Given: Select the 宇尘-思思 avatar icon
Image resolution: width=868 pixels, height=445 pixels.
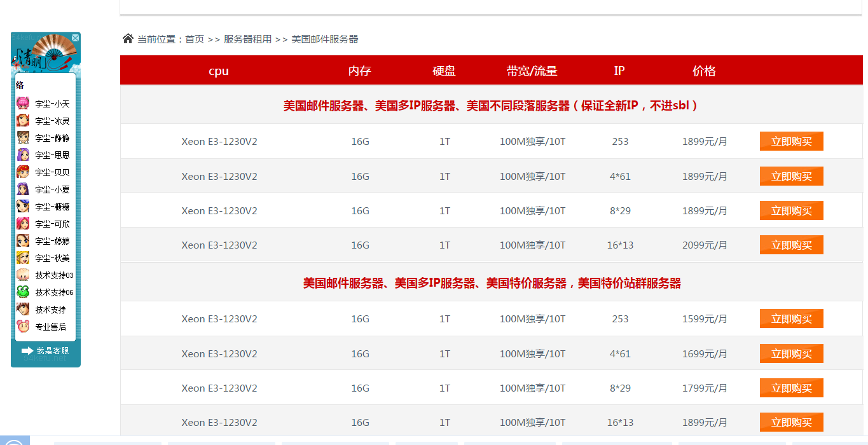Looking at the screenshot, I should pyautogui.click(x=23, y=155).
